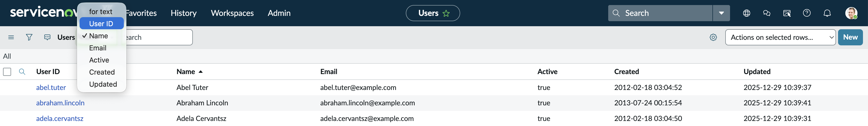
Task: Check the select all rows checkbox
Action: point(7,72)
